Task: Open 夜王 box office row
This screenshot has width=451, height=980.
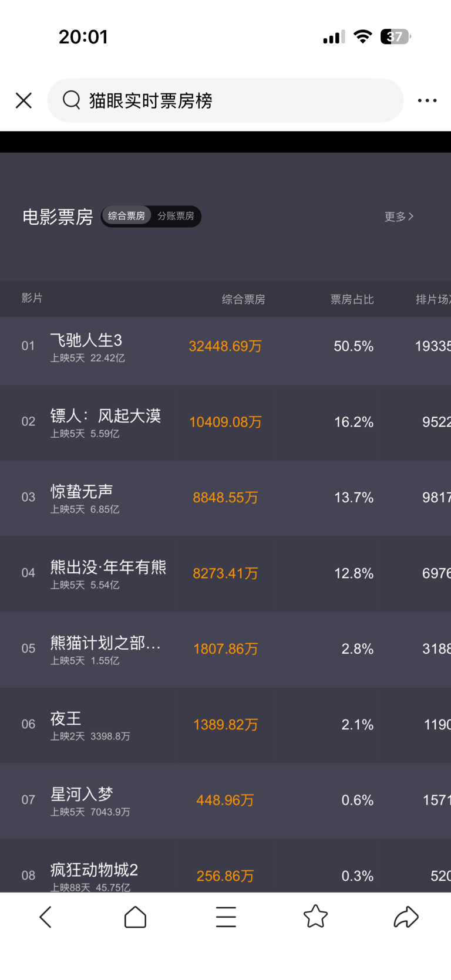Action: (66, 719)
